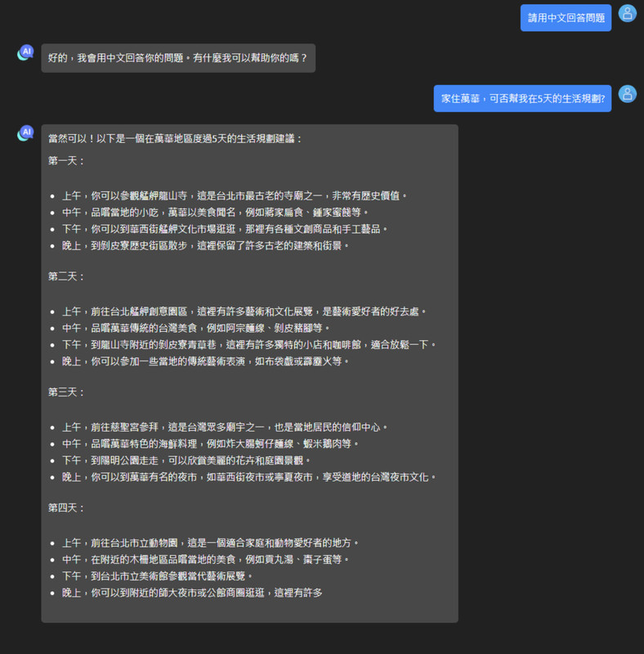Click the line 上午，前往慈聖宮參拜
Viewport: 644px width, 654px height.
click(x=226, y=428)
